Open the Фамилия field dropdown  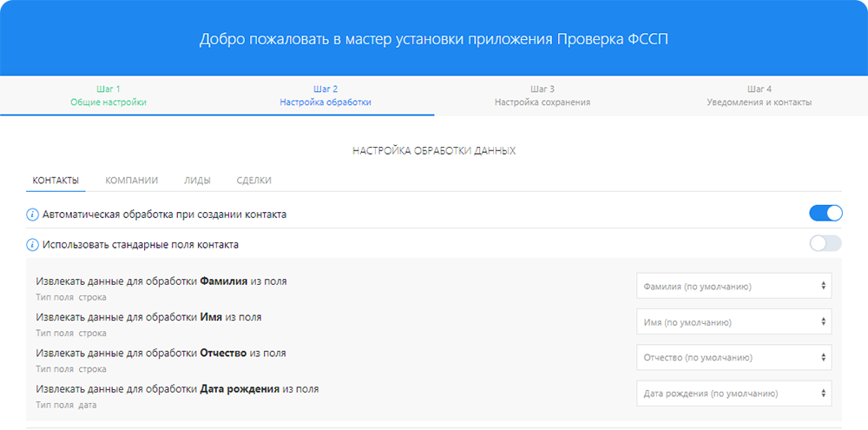(x=733, y=286)
